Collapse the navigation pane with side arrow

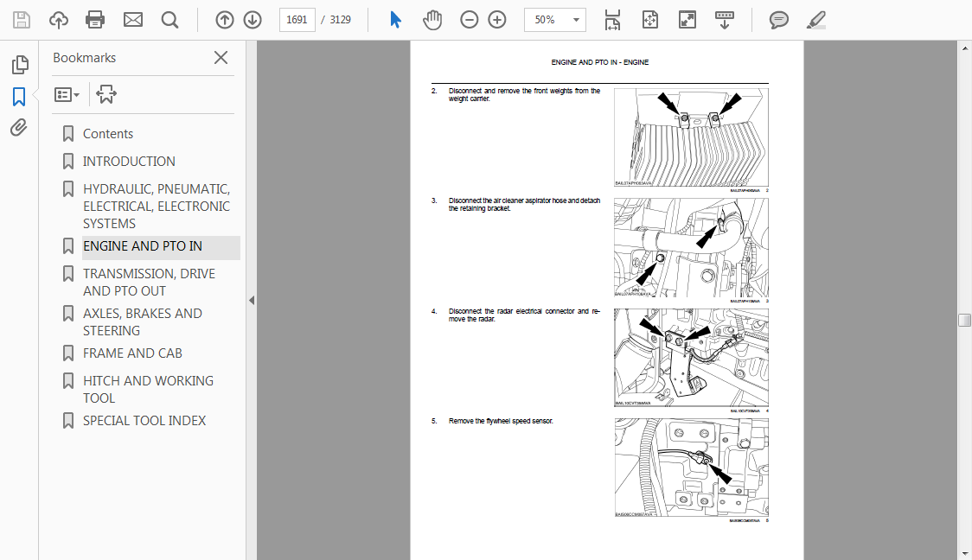tap(252, 301)
